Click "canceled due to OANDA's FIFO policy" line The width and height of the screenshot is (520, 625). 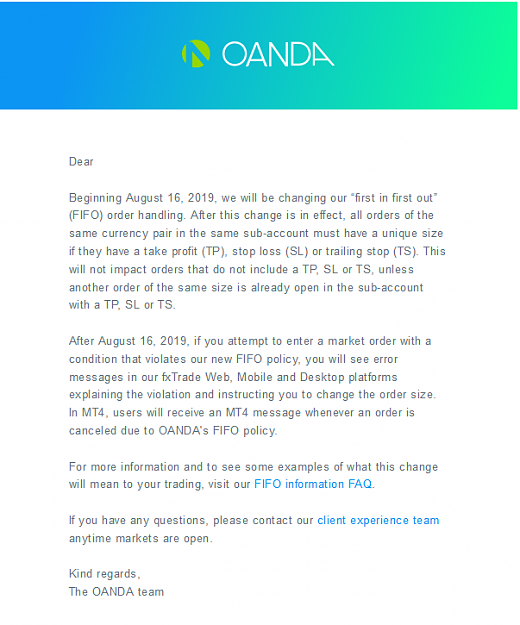click(173, 431)
